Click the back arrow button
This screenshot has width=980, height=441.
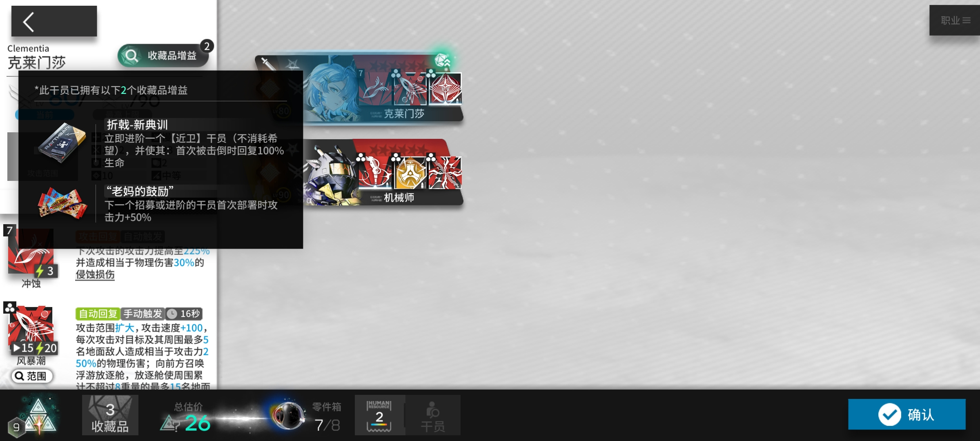tap(54, 21)
